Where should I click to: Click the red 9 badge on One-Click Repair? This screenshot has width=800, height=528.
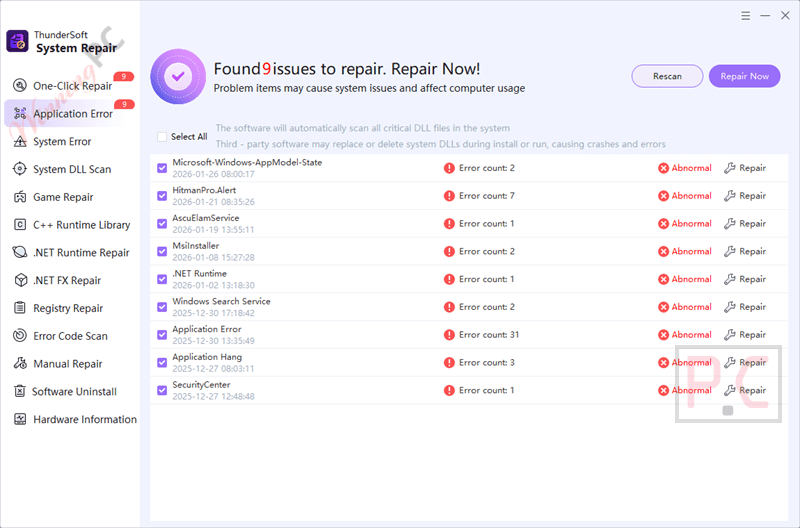click(x=124, y=77)
